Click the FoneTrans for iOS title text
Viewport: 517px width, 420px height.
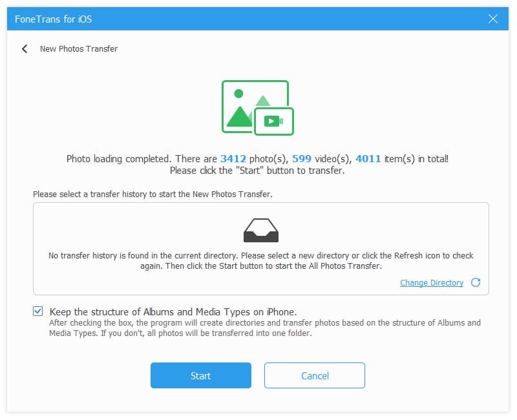point(54,19)
